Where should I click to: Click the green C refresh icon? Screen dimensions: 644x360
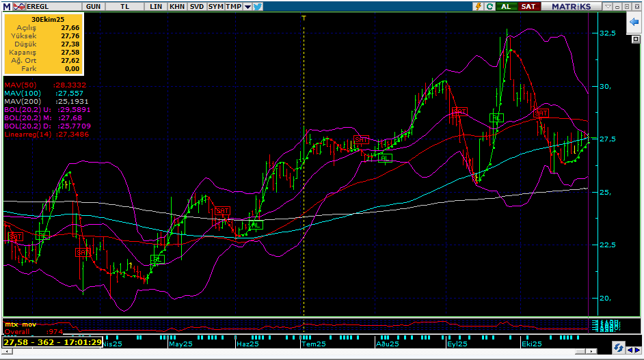[x=490, y=6]
